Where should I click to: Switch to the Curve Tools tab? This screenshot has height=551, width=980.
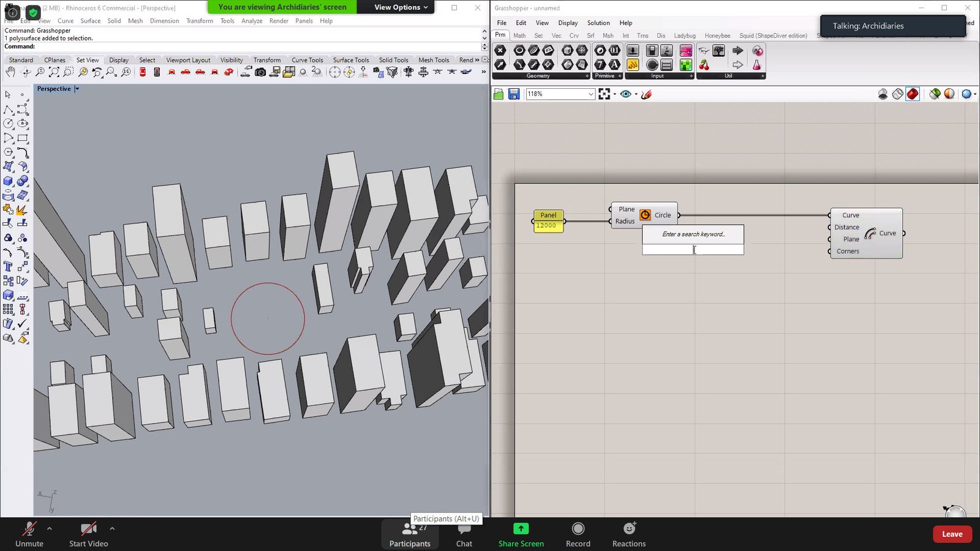[x=307, y=60]
